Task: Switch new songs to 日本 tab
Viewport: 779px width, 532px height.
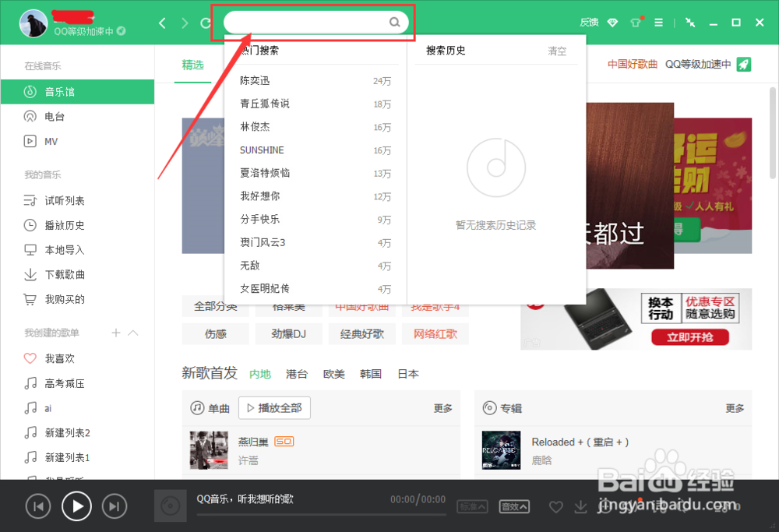Action: click(408, 374)
